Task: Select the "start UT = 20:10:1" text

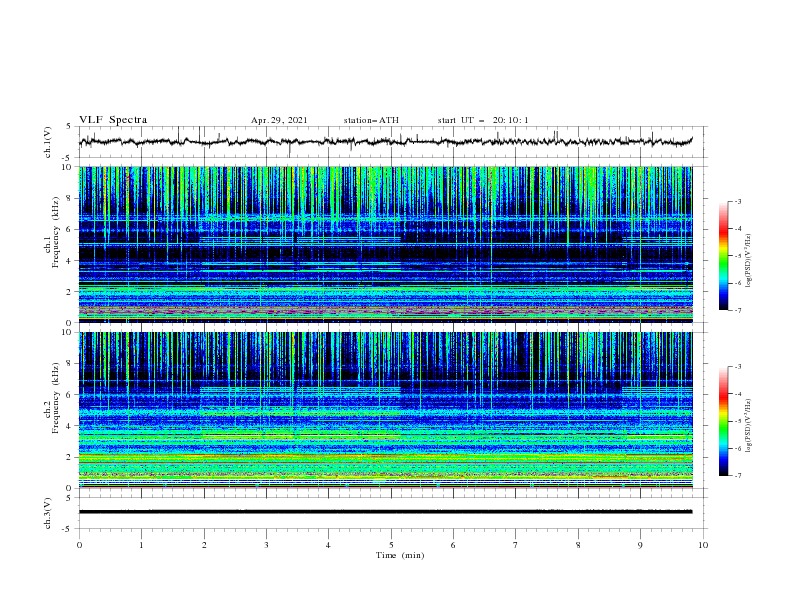Action: tap(483, 120)
